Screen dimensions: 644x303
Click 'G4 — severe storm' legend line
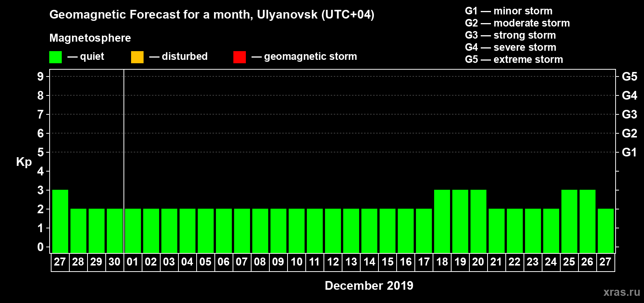(510, 47)
